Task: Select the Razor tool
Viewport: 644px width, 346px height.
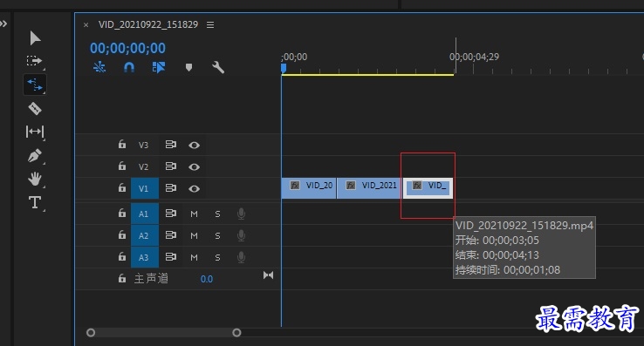Action: pyautogui.click(x=35, y=108)
